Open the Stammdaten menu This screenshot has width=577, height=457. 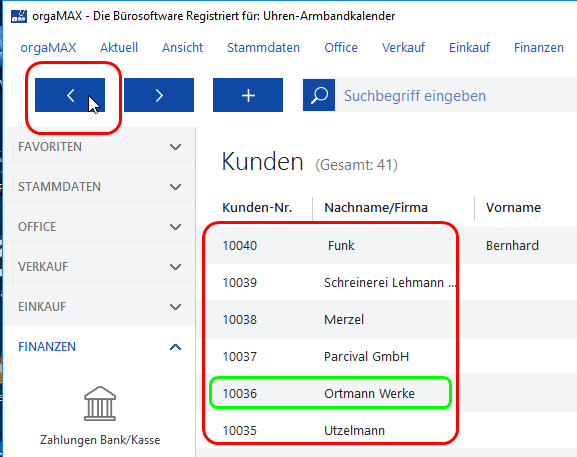point(263,47)
